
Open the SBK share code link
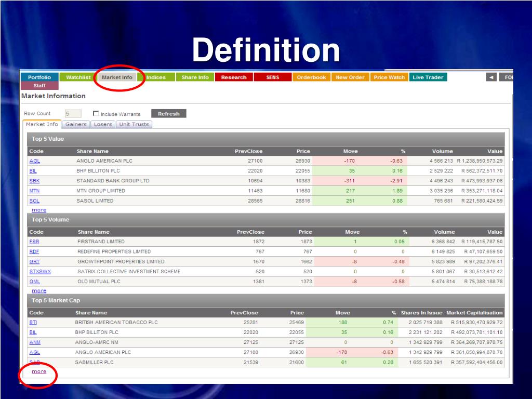click(x=34, y=181)
